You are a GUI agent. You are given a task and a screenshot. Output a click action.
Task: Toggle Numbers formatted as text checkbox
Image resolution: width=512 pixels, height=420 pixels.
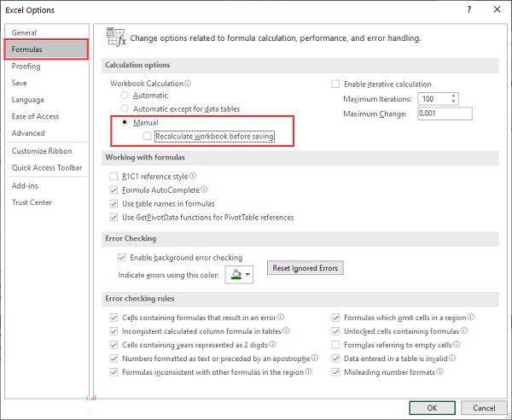click(x=113, y=359)
